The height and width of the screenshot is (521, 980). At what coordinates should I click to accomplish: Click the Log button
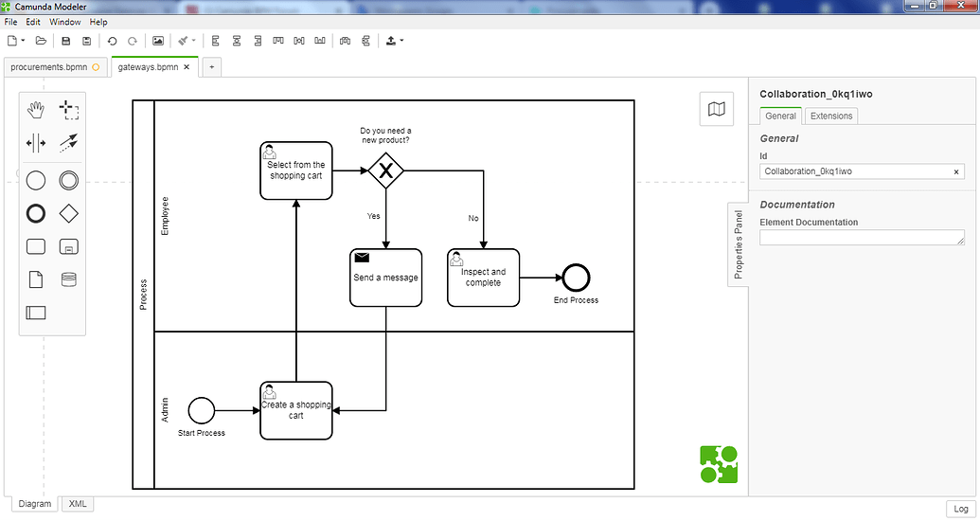960,509
